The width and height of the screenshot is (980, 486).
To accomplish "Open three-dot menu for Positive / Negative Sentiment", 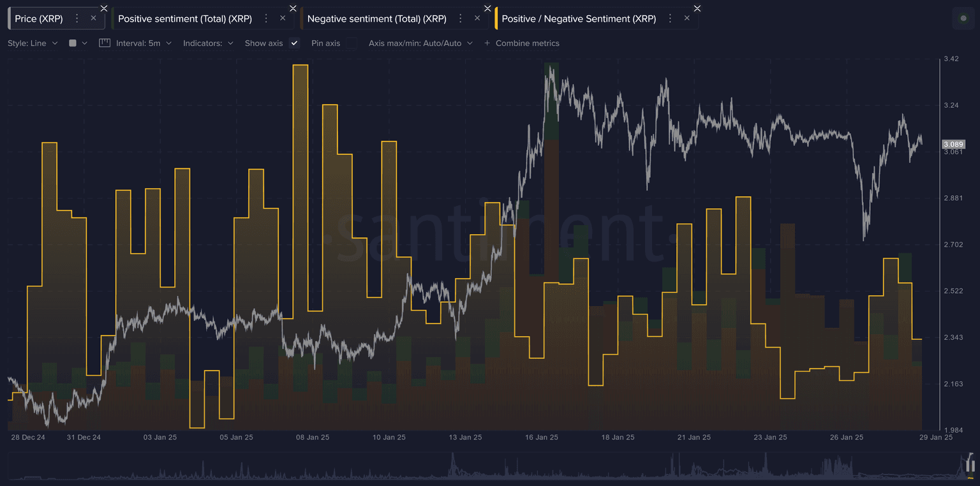I will click(x=670, y=18).
